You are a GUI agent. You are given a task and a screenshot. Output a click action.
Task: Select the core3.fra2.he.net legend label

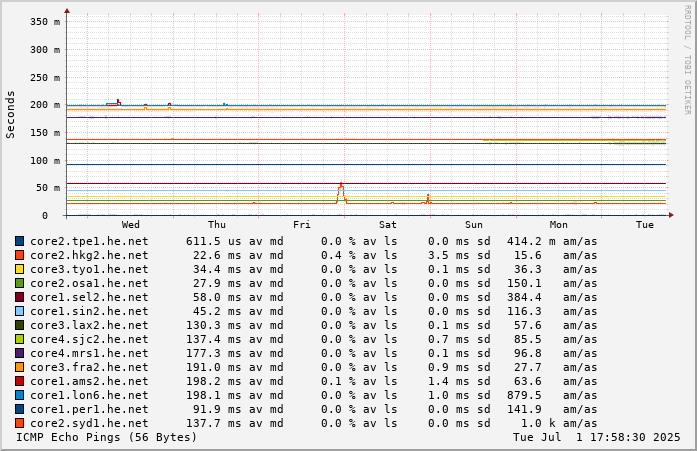tap(89, 367)
